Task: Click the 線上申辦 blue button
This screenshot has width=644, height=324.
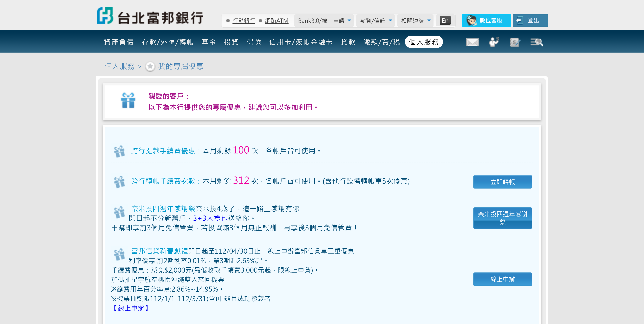Action: (502, 279)
